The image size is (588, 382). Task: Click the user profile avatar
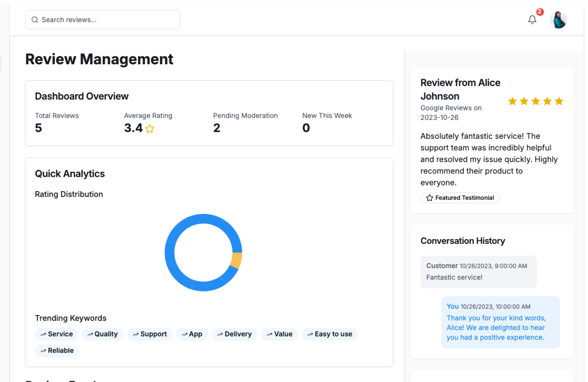pyautogui.click(x=558, y=20)
